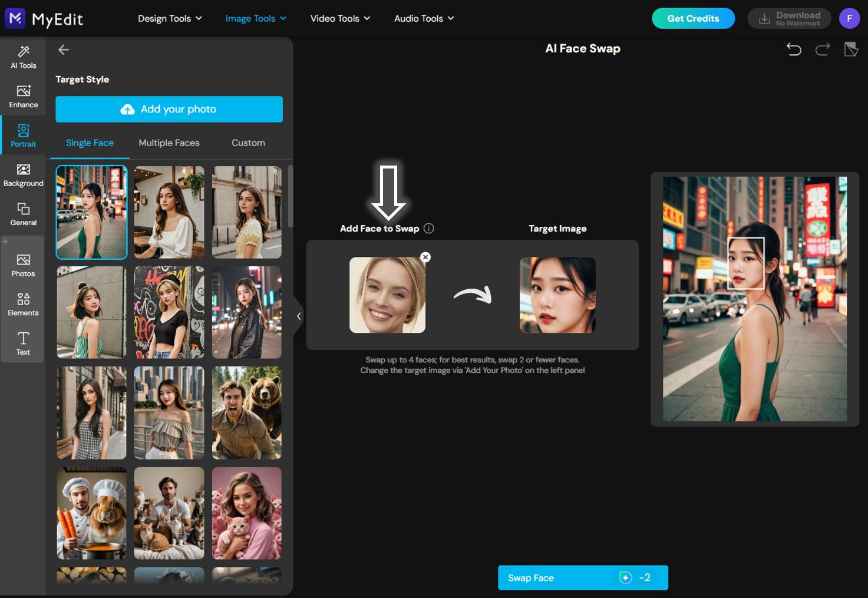Select the yellow dress woman template
The width and height of the screenshot is (868, 598).
pyautogui.click(x=247, y=212)
